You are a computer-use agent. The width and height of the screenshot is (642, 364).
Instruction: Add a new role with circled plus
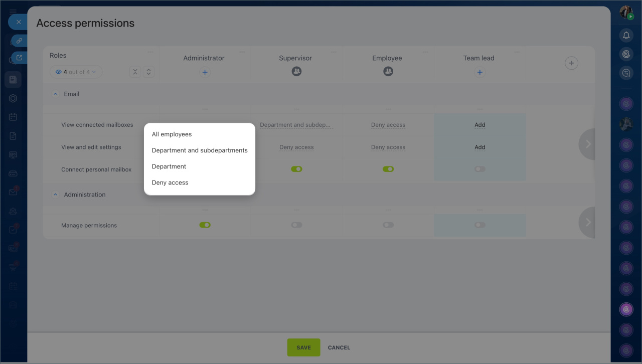pos(571,63)
